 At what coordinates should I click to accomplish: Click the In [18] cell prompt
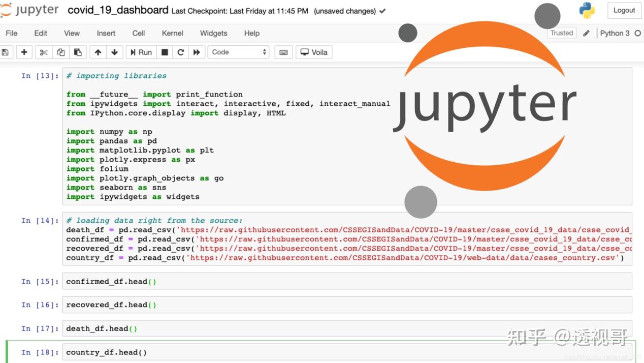tap(40, 352)
